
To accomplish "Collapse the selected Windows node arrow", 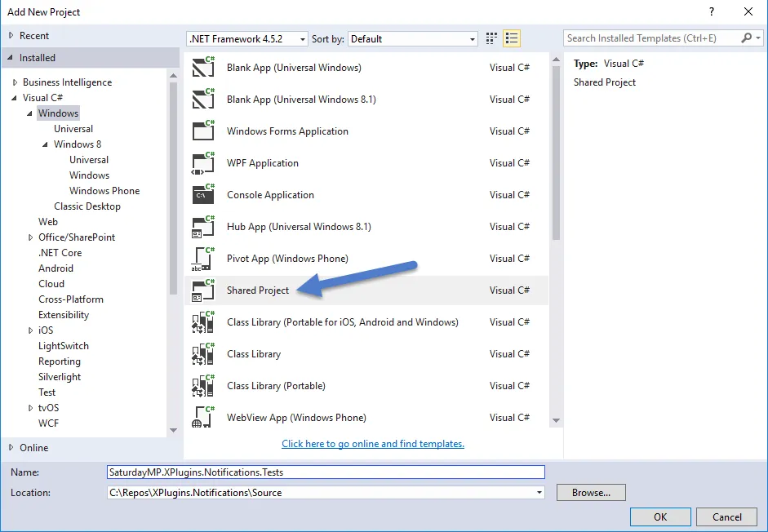I will click(x=30, y=113).
